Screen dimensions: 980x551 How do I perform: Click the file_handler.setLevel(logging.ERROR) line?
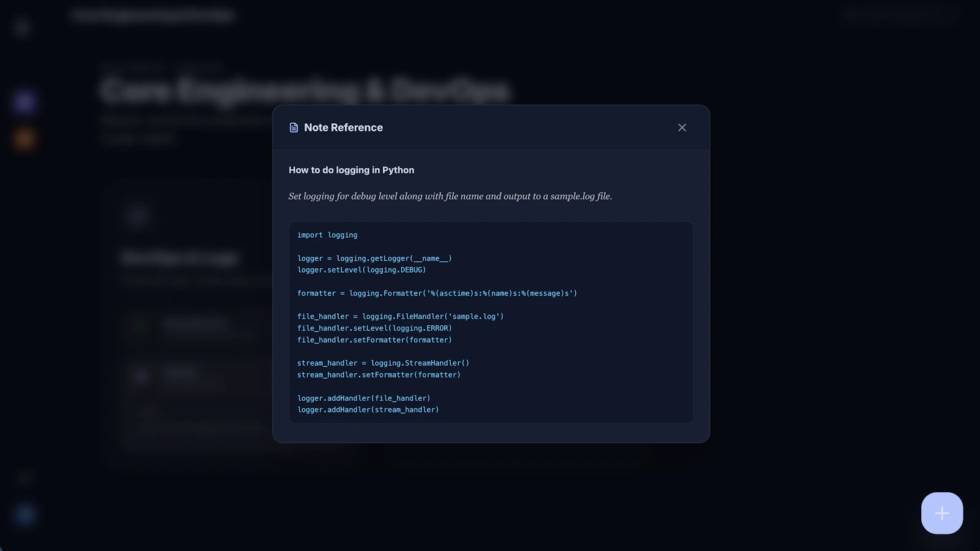click(374, 328)
